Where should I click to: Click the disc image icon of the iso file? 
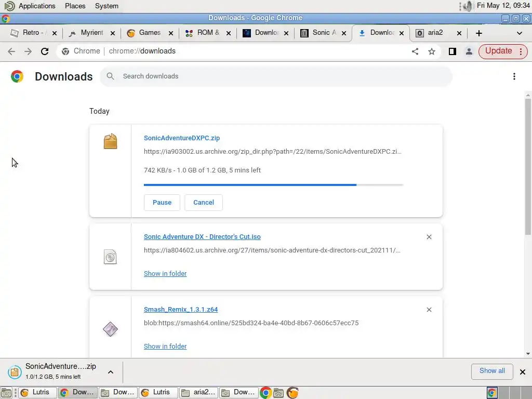[110, 257]
